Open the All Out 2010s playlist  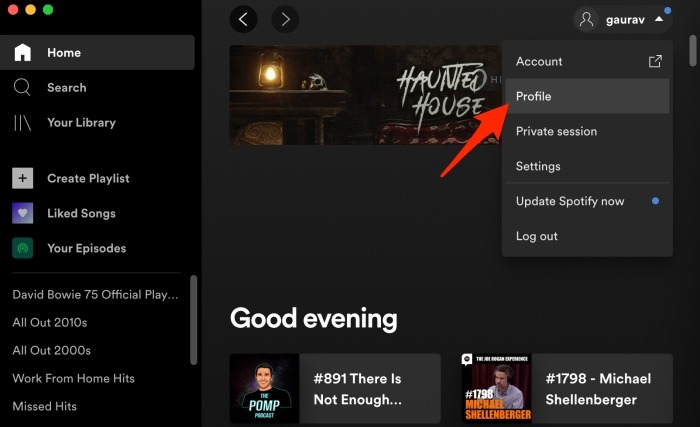click(50, 322)
